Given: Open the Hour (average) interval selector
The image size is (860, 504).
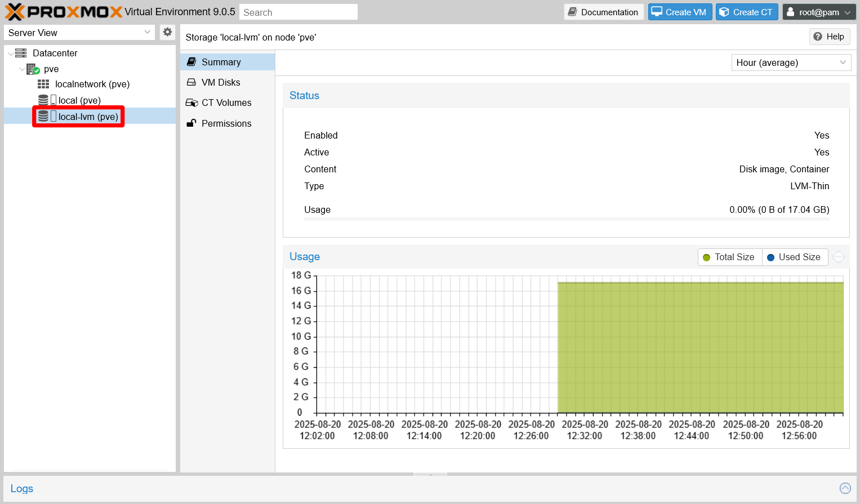Looking at the screenshot, I should (x=791, y=63).
